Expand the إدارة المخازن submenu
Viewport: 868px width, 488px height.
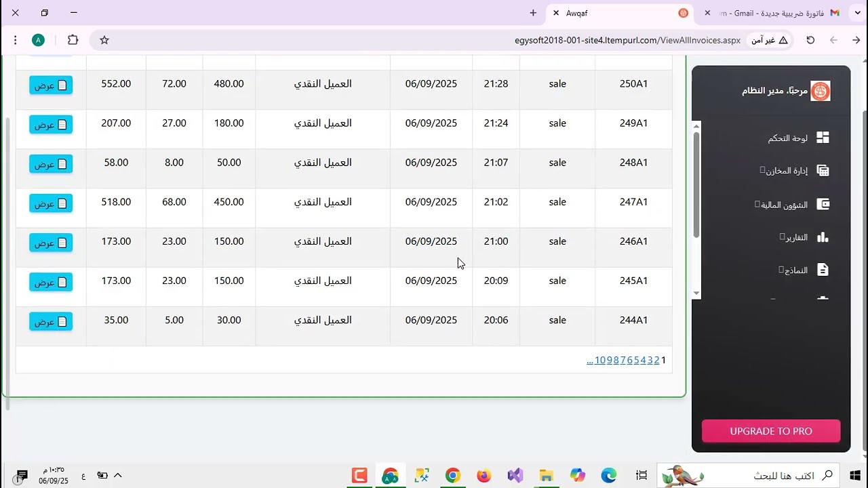coord(763,170)
